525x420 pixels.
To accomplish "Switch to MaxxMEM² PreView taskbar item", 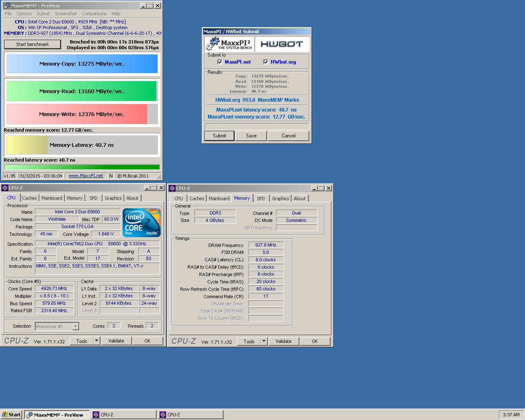I will [x=57, y=415].
